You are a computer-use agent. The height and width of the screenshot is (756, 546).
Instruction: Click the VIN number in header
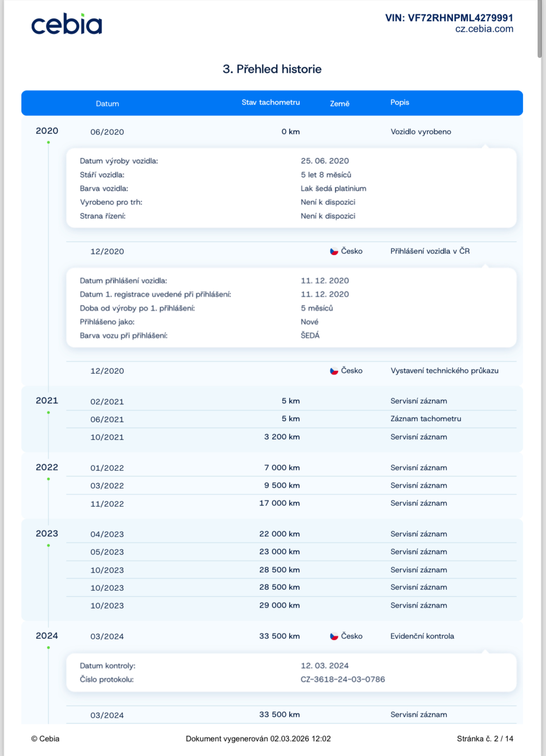pos(449,18)
